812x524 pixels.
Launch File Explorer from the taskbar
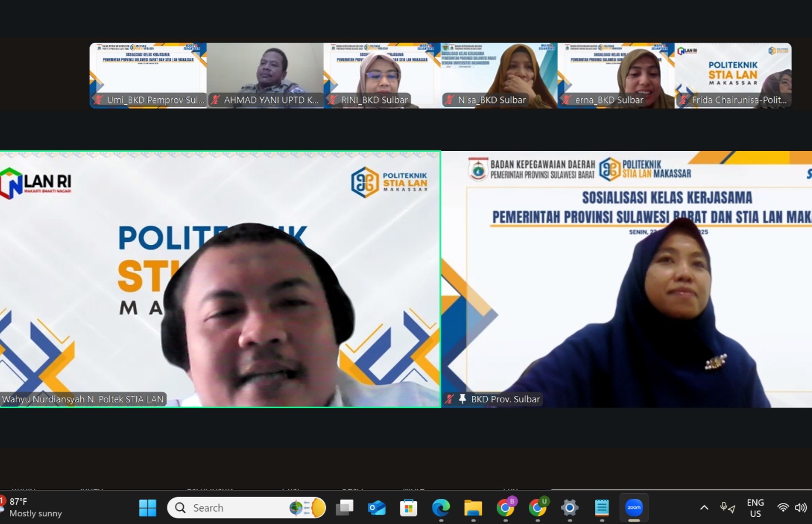point(473,508)
